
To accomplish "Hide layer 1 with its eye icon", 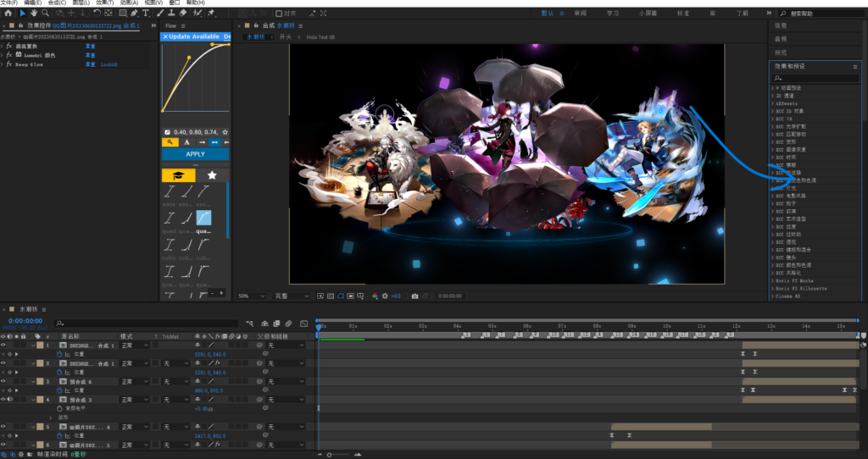I will point(3,345).
